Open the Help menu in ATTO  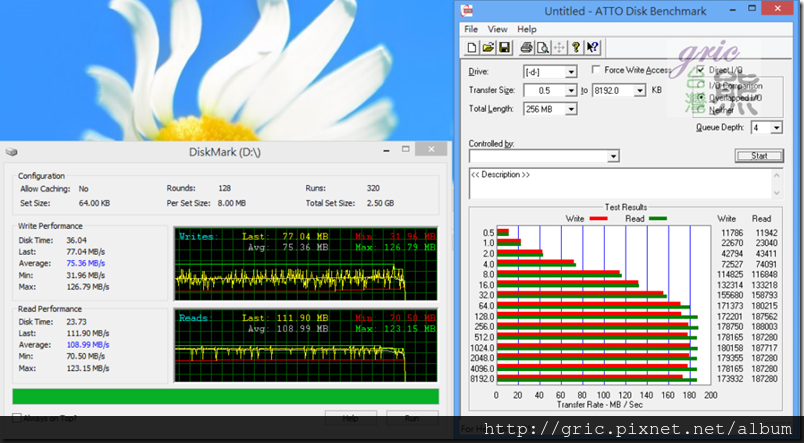coord(527,29)
